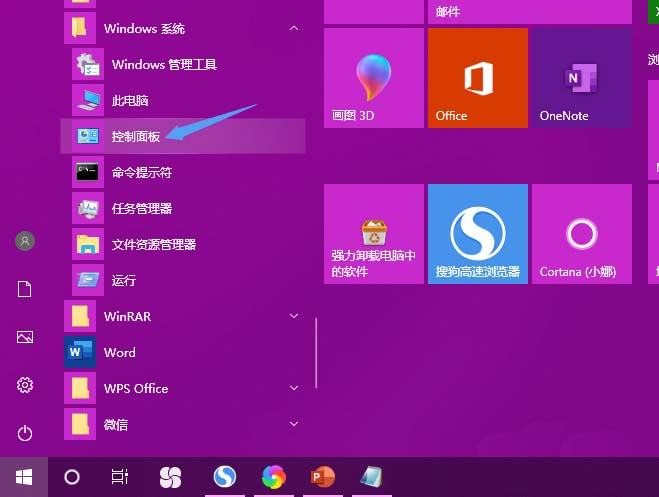Open the fan-shaped app on taskbar
Viewport: 659px width, 497px height.
[x=170, y=477]
